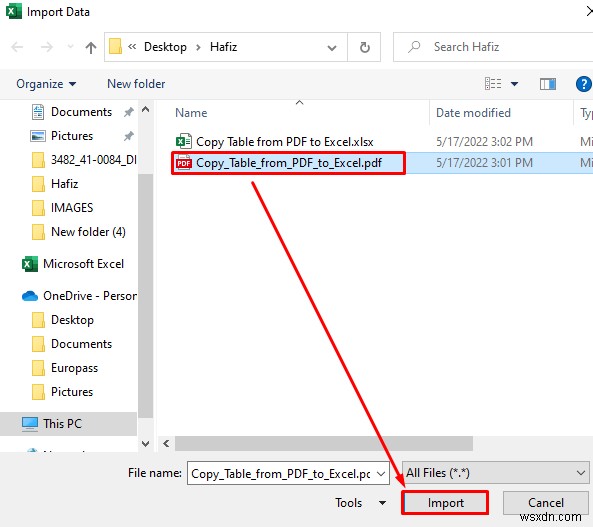Open the Organize menu
593x527 pixels.
tap(46, 84)
